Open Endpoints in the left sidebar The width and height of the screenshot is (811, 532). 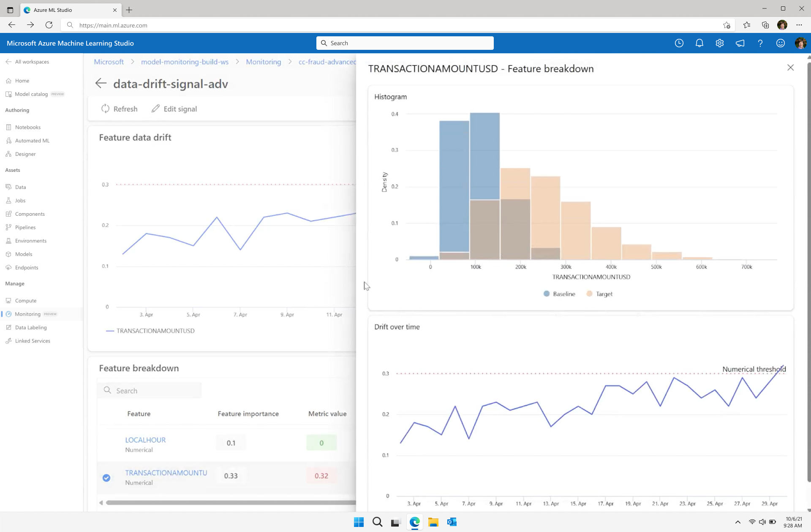click(x=26, y=268)
